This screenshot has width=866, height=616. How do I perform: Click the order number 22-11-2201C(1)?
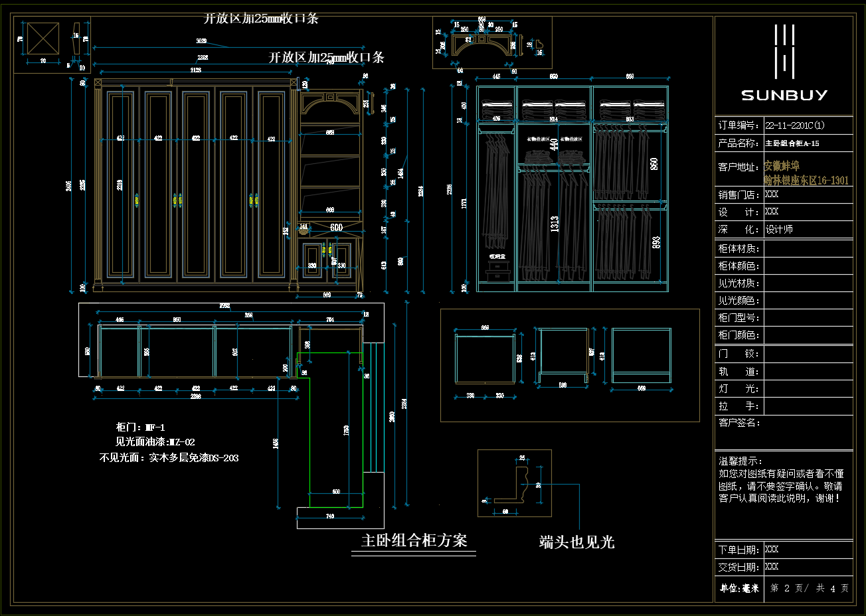(x=794, y=125)
